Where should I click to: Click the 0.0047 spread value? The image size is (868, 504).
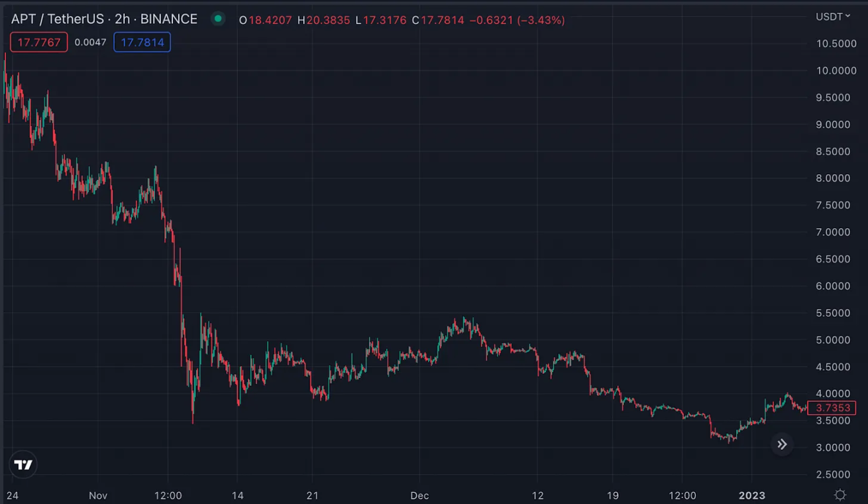coord(90,42)
